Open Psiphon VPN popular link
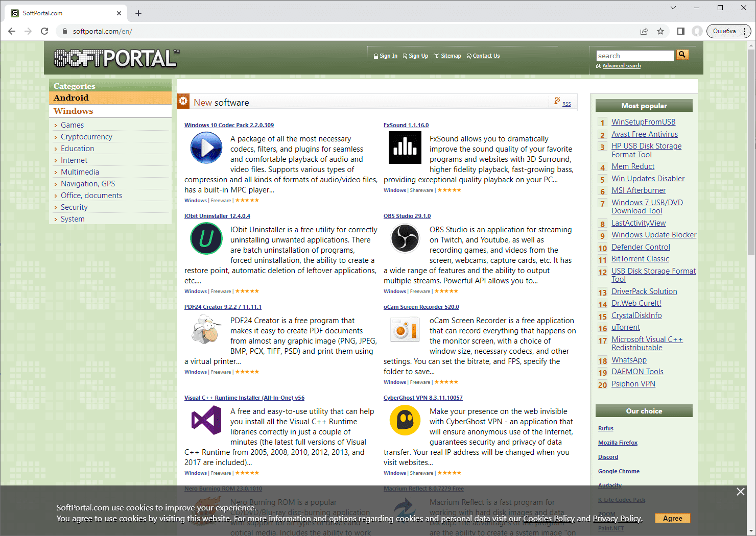Screen dimensions: 756x536 click(x=633, y=384)
